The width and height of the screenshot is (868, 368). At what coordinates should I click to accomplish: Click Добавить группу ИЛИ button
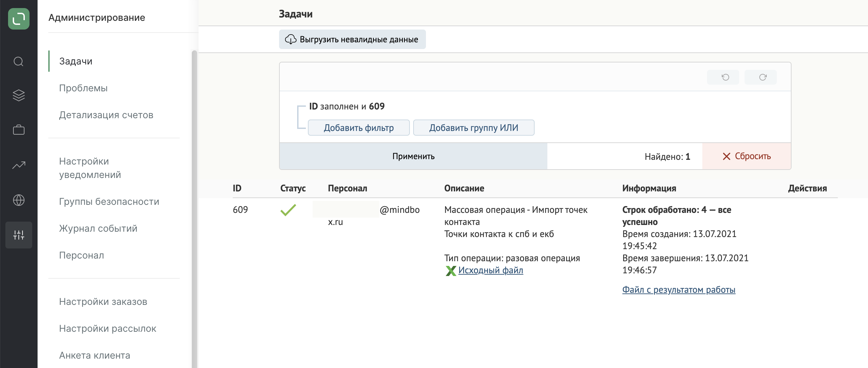click(x=474, y=128)
